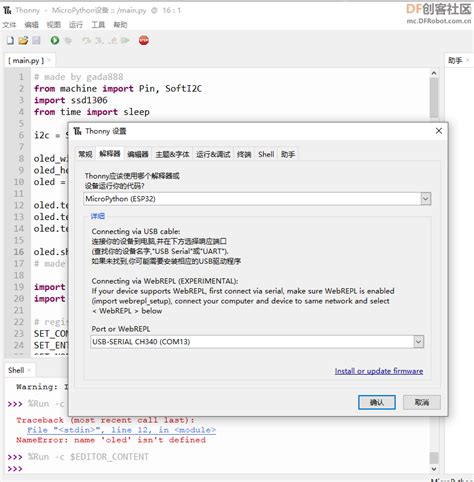The width and height of the screenshot is (474, 482).
Task: Click the Open file folder icon
Action: [x=23, y=40]
